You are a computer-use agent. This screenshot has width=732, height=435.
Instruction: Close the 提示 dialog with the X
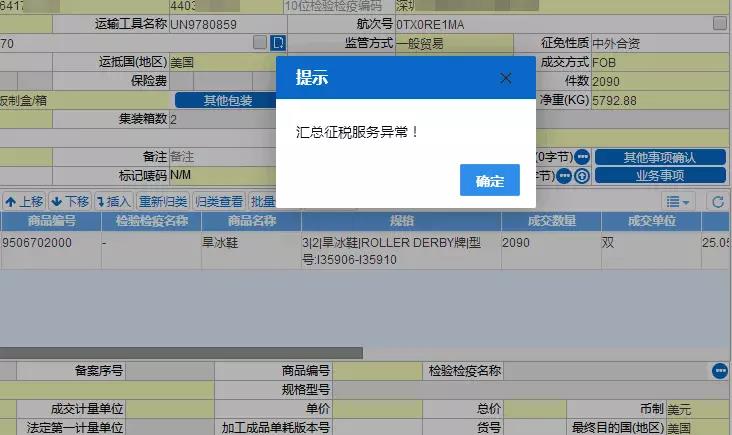505,78
